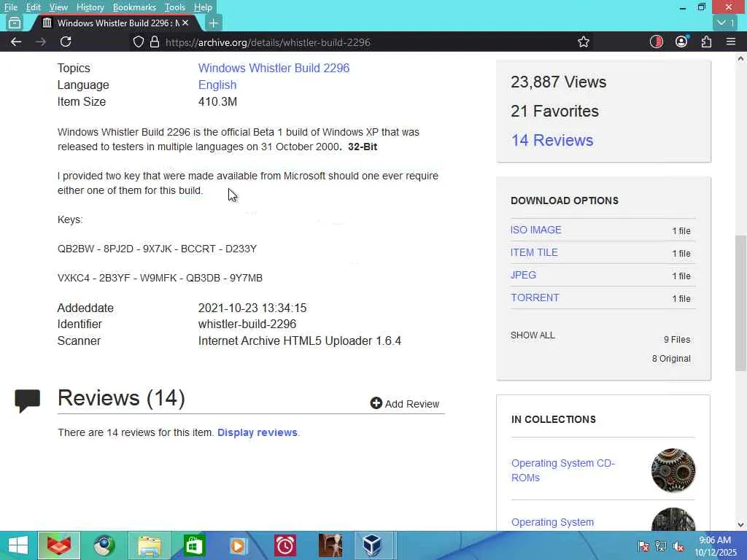Open File Explorer from the taskbar
This screenshot has height=560, width=747.
click(149, 545)
